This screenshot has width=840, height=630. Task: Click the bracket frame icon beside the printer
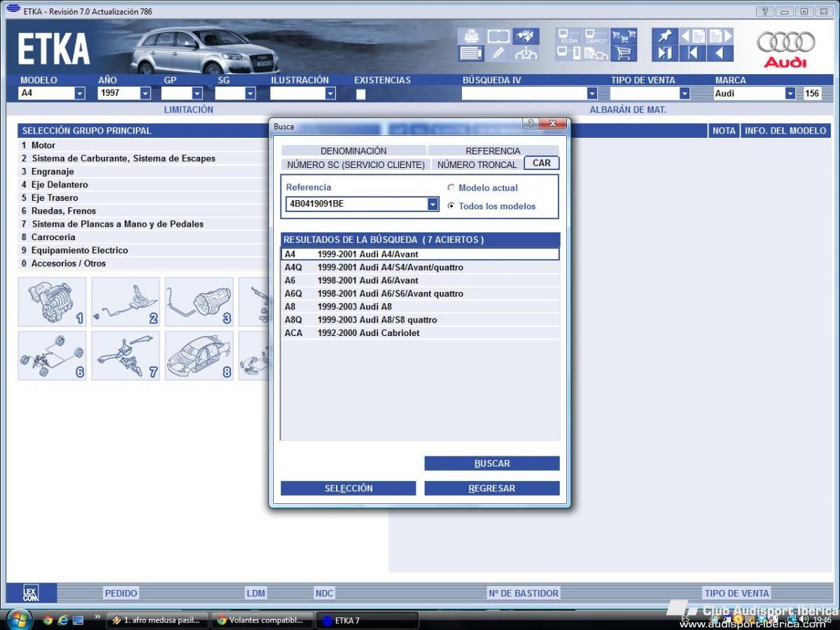click(x=498, y=36)
